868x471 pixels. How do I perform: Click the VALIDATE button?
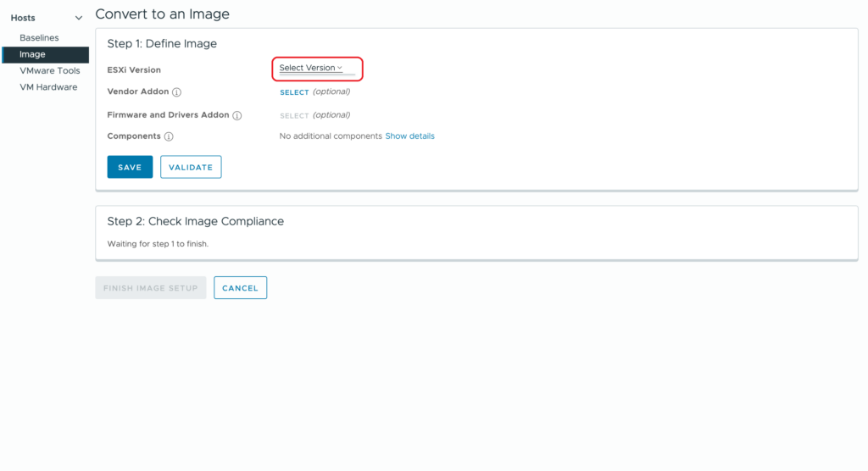191,168
